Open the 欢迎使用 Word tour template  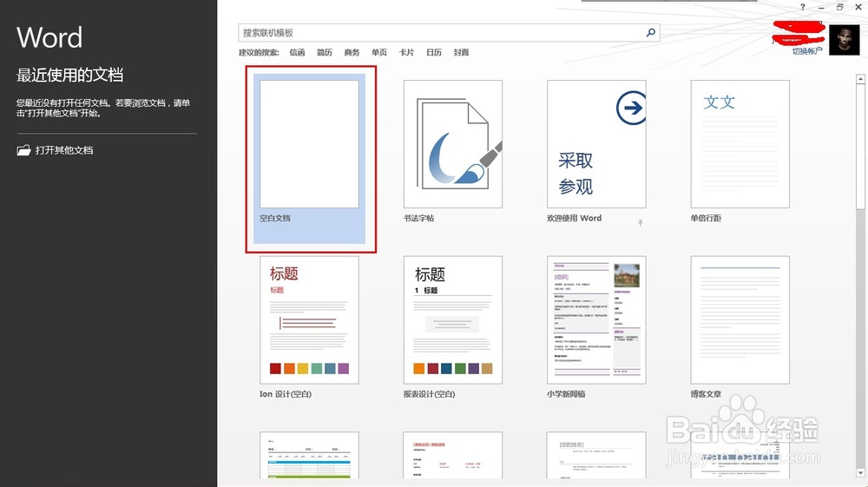[x=596, y=152]
